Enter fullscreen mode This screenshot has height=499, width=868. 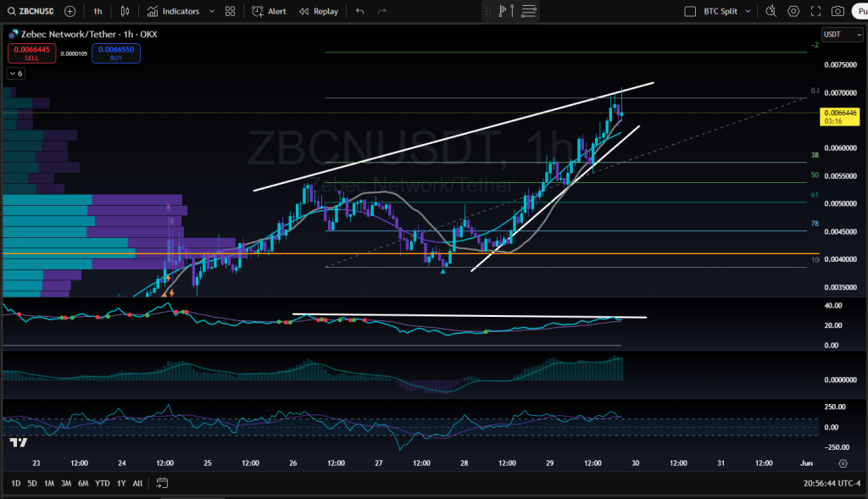click(x=815, y=11)
